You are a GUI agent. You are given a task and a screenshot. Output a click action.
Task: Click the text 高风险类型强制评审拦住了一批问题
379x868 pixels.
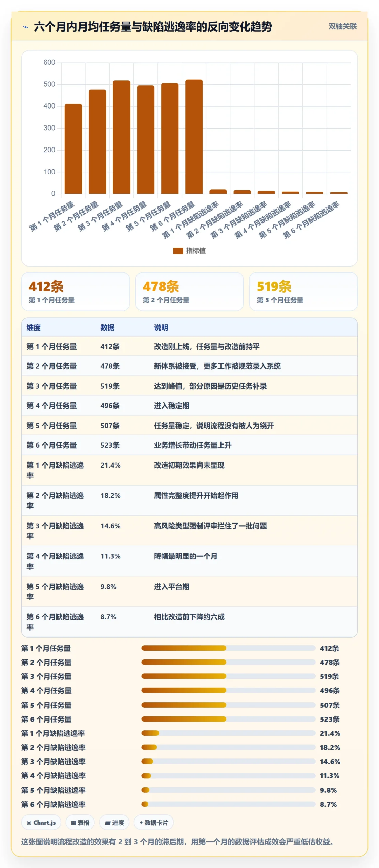coord(210,526)
